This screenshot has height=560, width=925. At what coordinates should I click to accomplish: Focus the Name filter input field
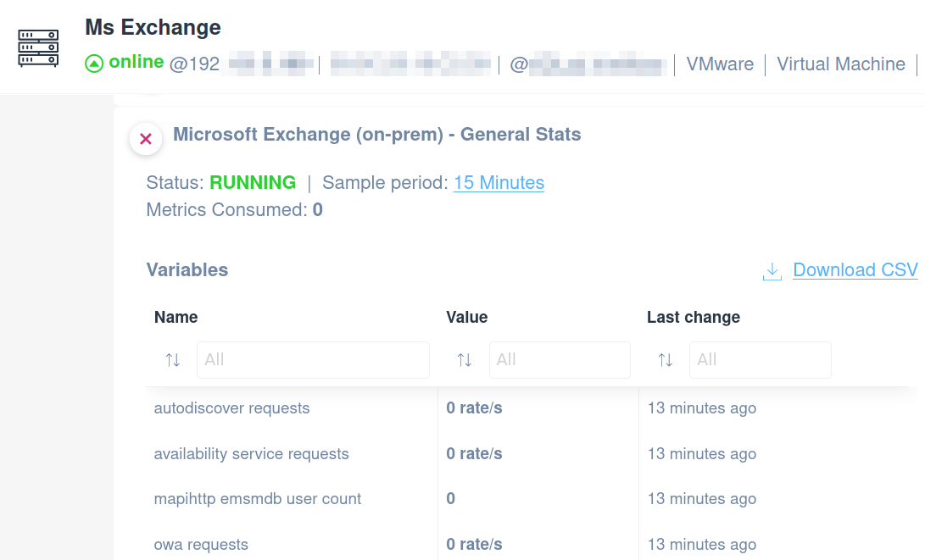point(313,359)
